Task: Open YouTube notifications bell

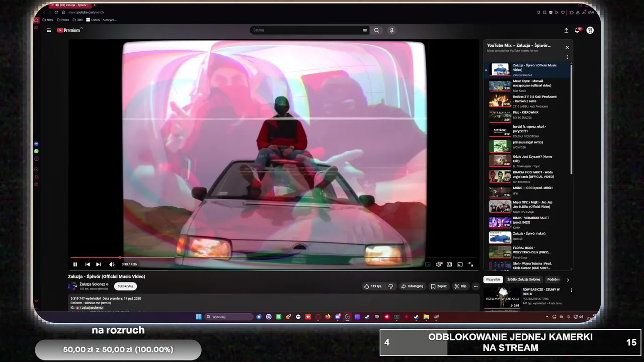Action: [x=577, y=30]
